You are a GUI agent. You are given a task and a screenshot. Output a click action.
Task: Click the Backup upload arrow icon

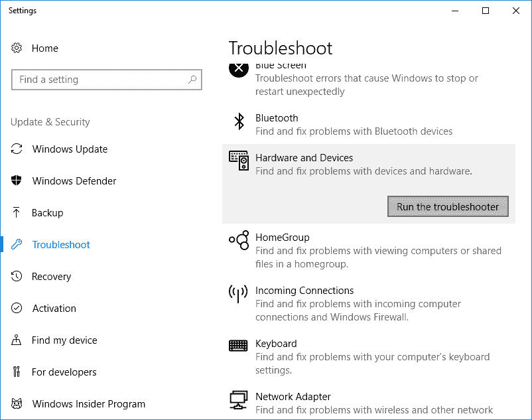coord(17,213)
